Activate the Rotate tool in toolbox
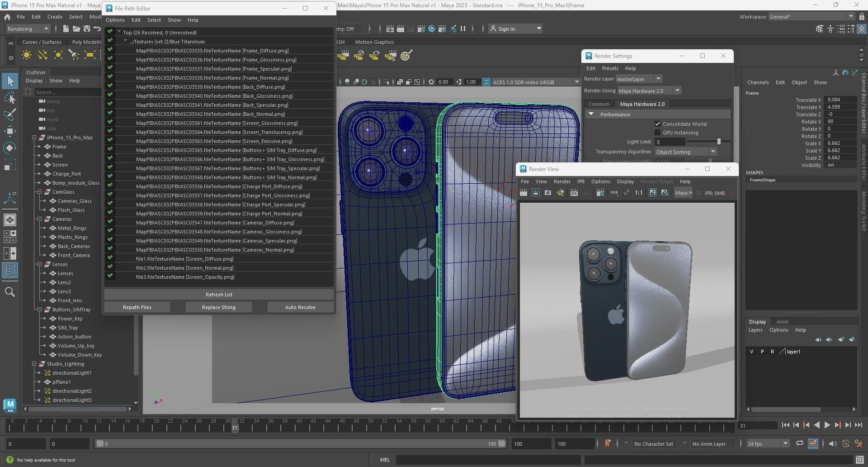The height and width of the screenshot is (467, 868). pos(10,148)
